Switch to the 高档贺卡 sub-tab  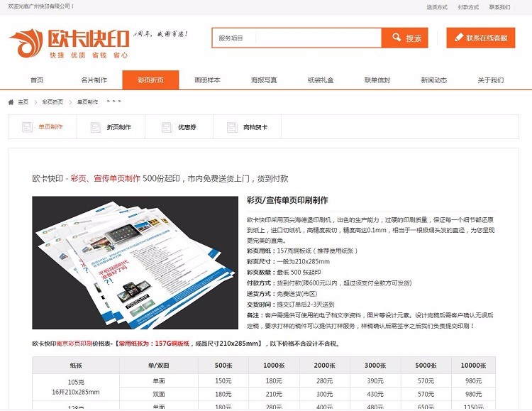(248, 126)
